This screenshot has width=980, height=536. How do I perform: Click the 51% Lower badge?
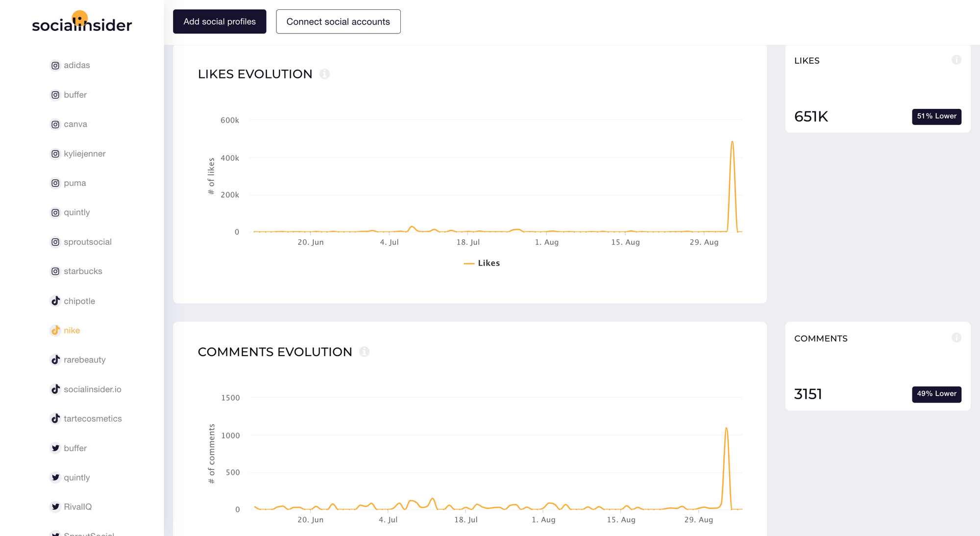point(936,116)
